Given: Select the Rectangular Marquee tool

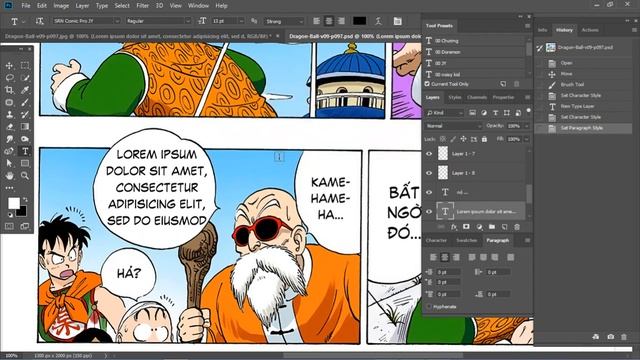Looking at the screenshot, I should coord(25,65).
